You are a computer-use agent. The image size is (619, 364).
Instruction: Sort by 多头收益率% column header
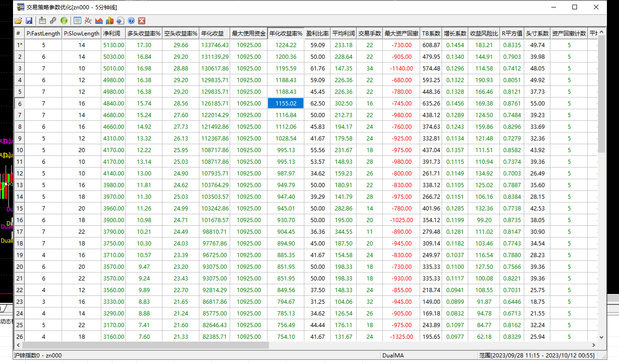[144, 33]
